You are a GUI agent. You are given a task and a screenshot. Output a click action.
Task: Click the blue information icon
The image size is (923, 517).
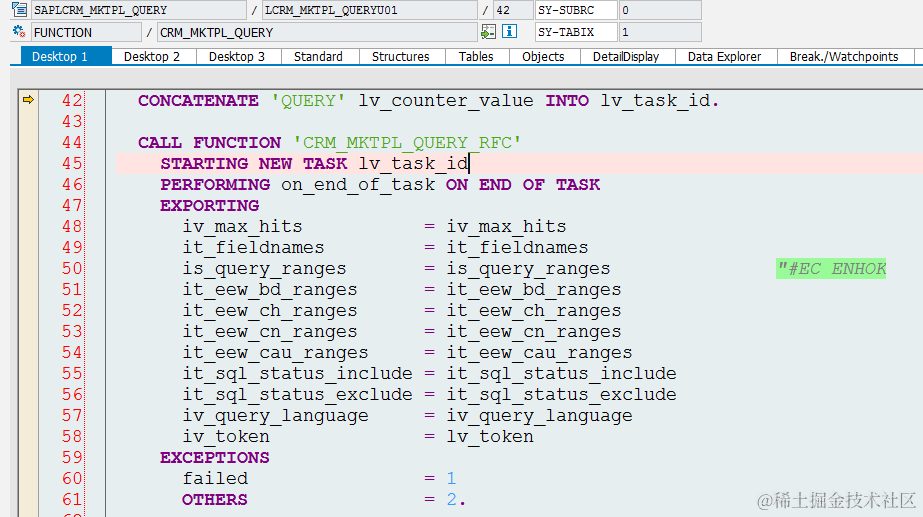510,32
